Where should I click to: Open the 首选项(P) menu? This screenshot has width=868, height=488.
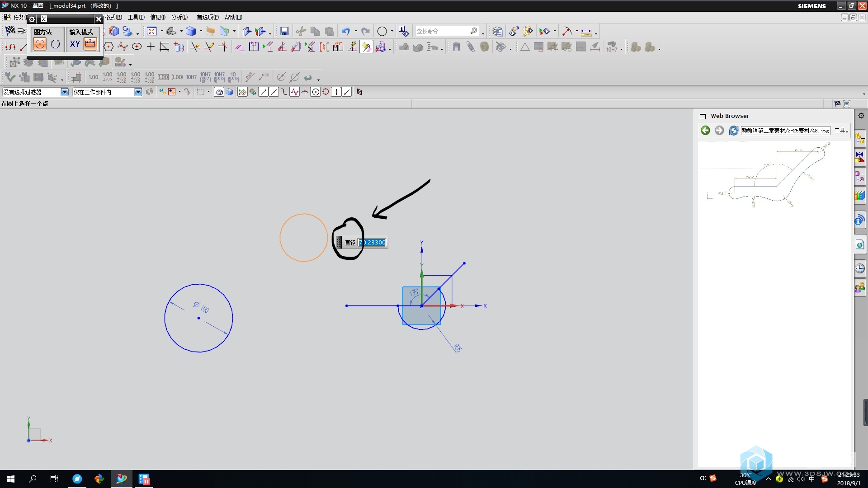pyautogui.click(x=208, y=17)
